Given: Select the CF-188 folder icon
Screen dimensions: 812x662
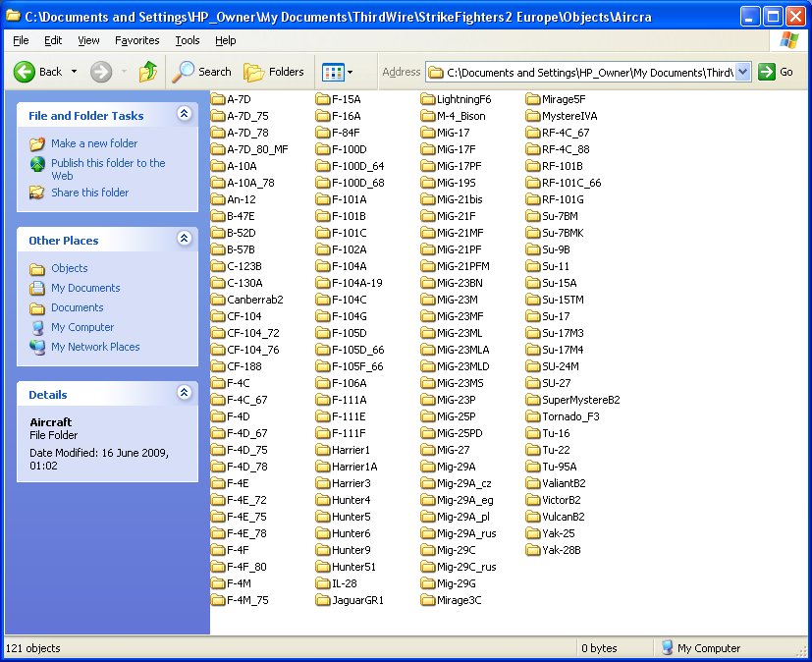Looking at the screenshot, I should [218, 366].
